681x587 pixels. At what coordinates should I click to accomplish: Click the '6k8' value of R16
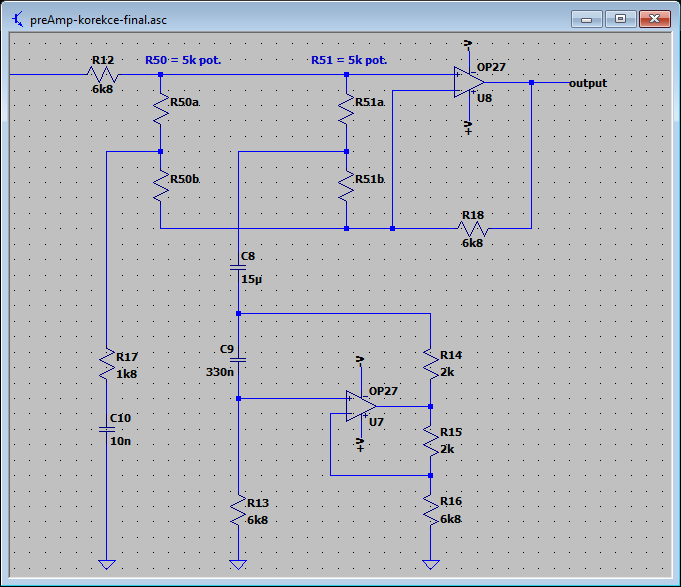(450, 519)
